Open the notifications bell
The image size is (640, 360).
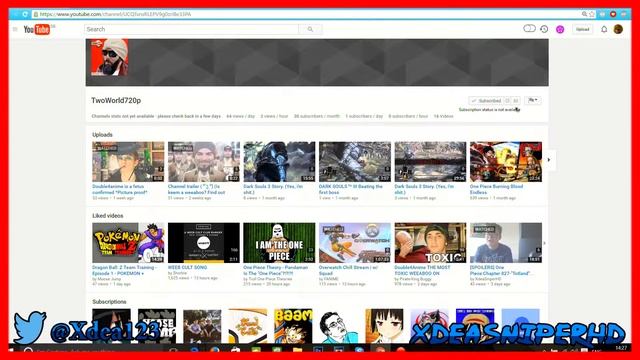click(x=604, y=29)
